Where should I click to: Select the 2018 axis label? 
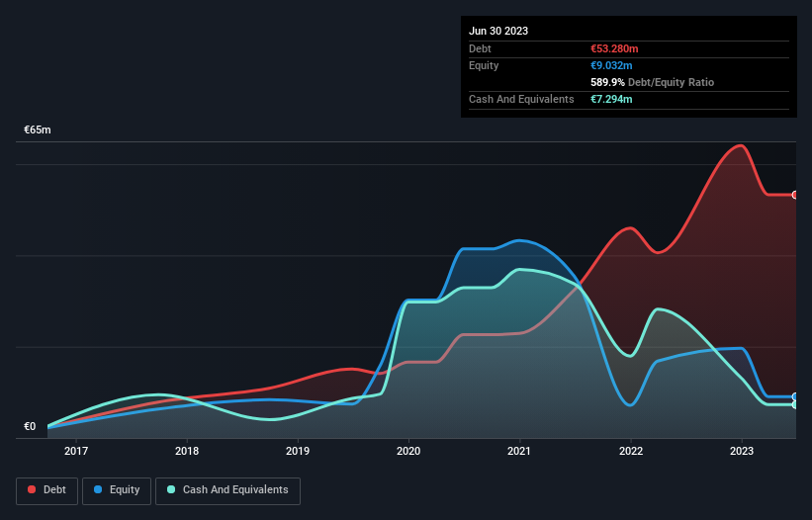point(187,451)
